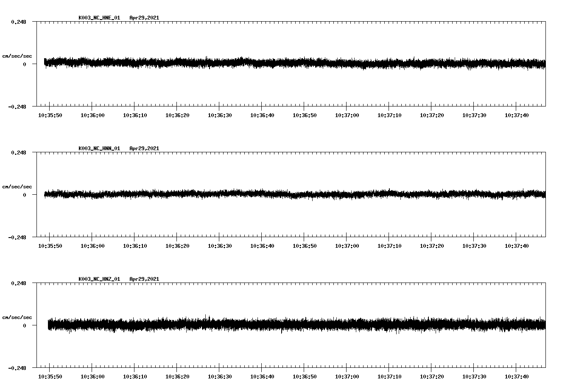Click the 10:35:50 timestamp under the top plot
Image resolution: width=576 pixels, height=392 pixels.
(x=50, y=115)
